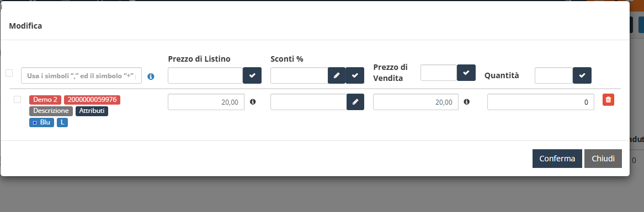Apply the Prezzo di Vendita checkmark button
Image resolution: width=644 pixels, height=212 pixels.
tap(466, 73)
